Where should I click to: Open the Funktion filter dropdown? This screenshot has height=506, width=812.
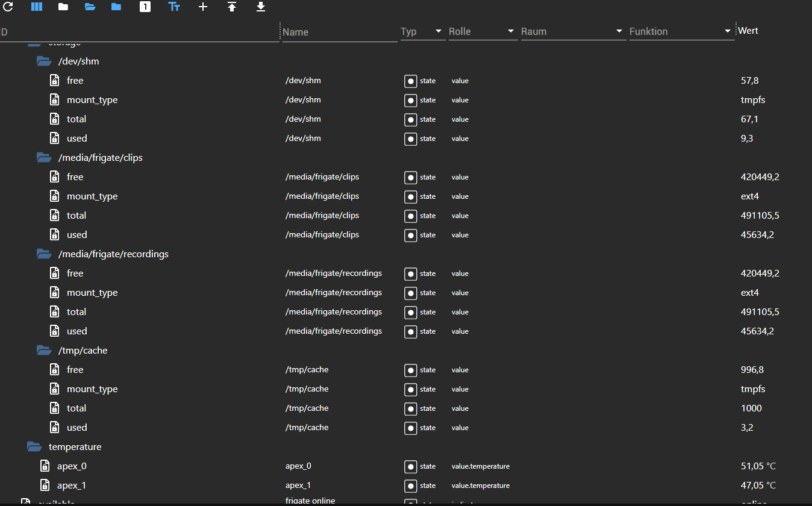click(682, 31)
